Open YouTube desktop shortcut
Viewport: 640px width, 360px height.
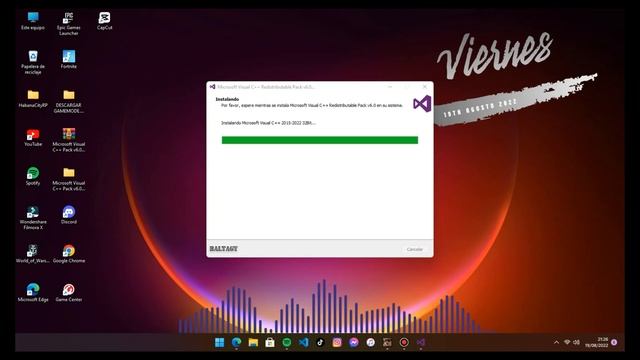coord(33,138)
